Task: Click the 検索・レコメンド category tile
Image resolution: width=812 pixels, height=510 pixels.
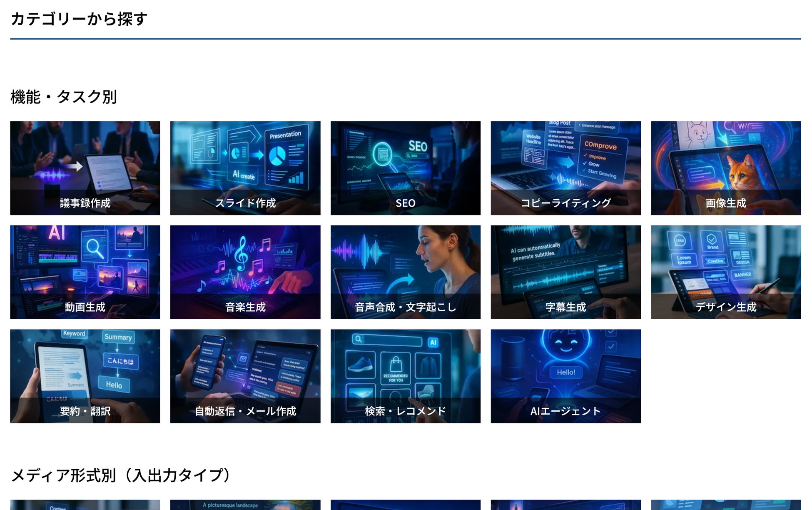Action: pos(405,371)
